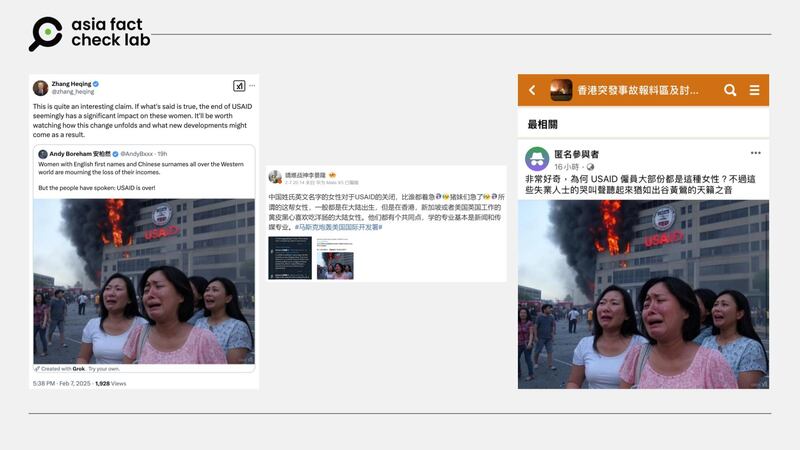Image resolution: width=800 pixels, height=450 pixels.
Task: Click the 非常好奇，為何 USAID post text
Action: pyautogui.click(x=640, y=184)
